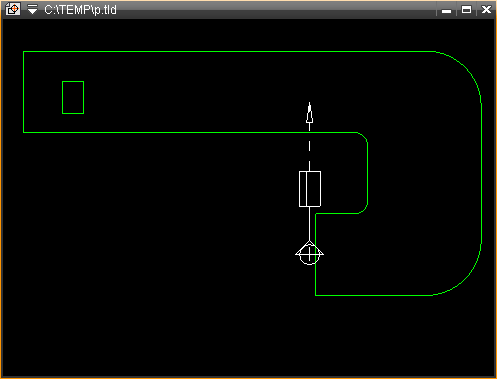Click the C:\TEMP\p.tld title text

pos(80,10)
